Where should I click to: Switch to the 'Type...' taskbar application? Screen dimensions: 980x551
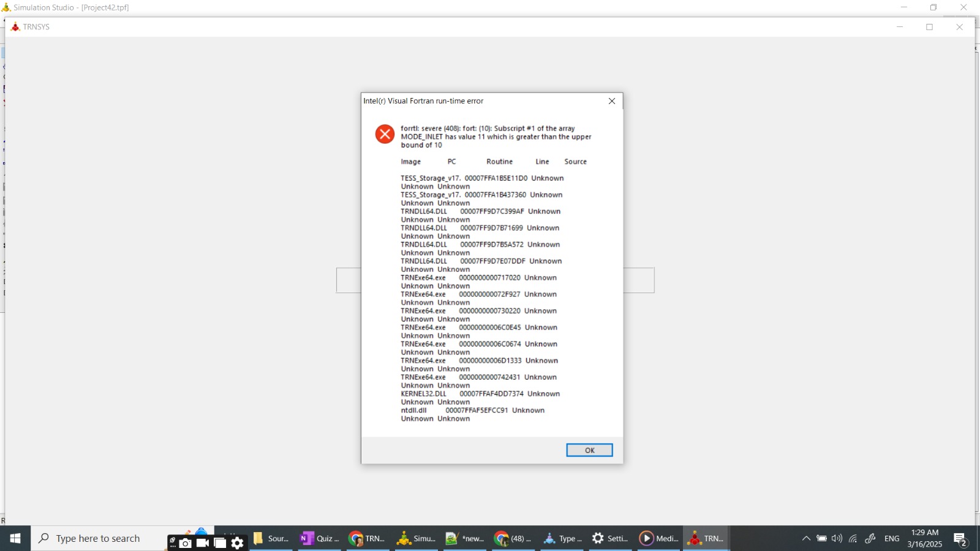(562, 538)
